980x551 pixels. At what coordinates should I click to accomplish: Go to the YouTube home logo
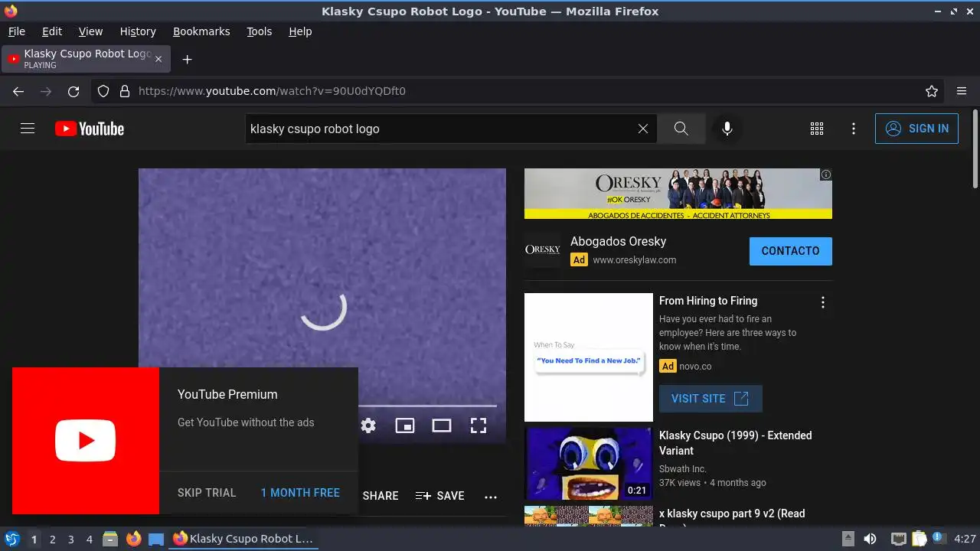pos(90,129)
